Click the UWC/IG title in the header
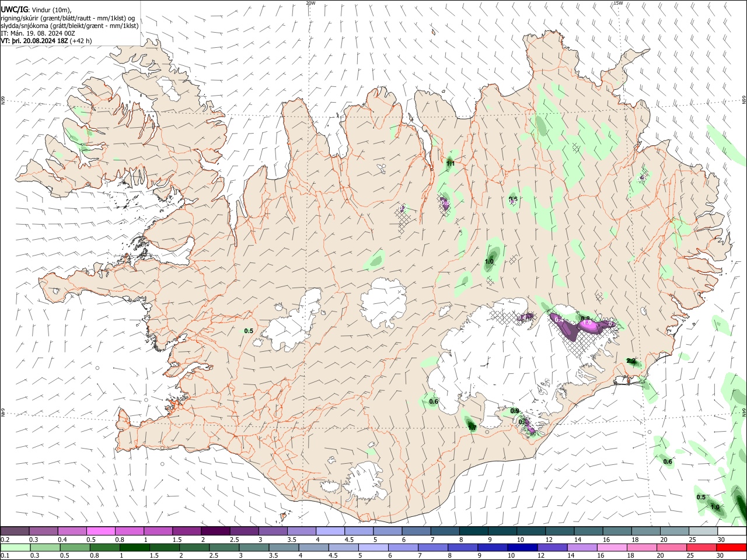The image size is (747, 560). pos(14,10)
